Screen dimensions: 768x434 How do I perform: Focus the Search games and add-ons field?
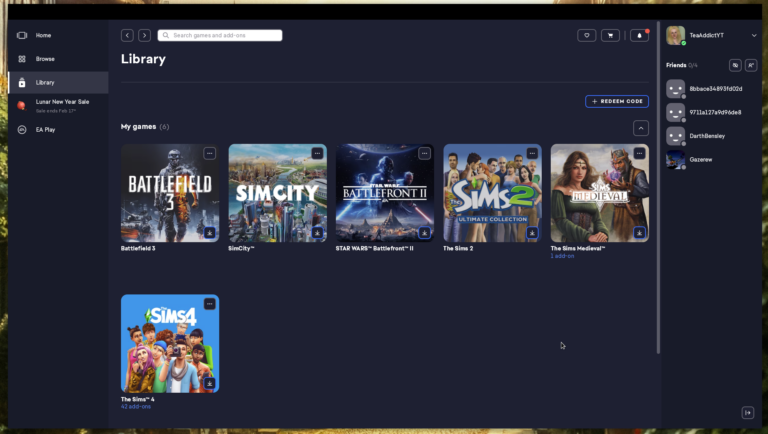[220, 35]
